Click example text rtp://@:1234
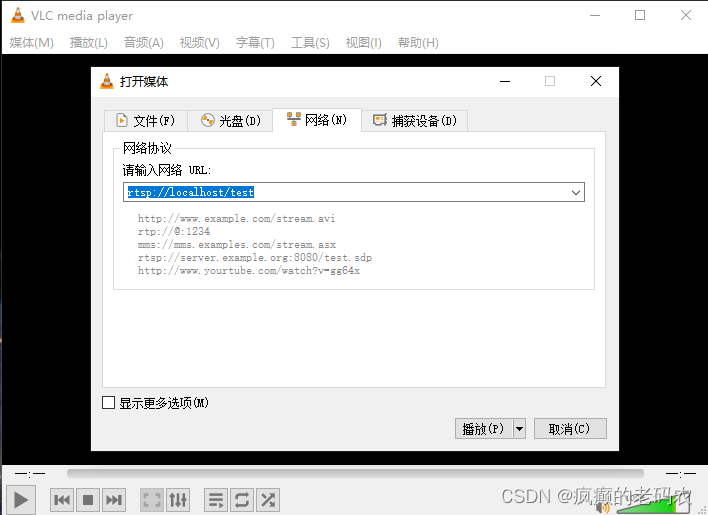The width and height of the screenshot is (708, 515). pos(174,232)
